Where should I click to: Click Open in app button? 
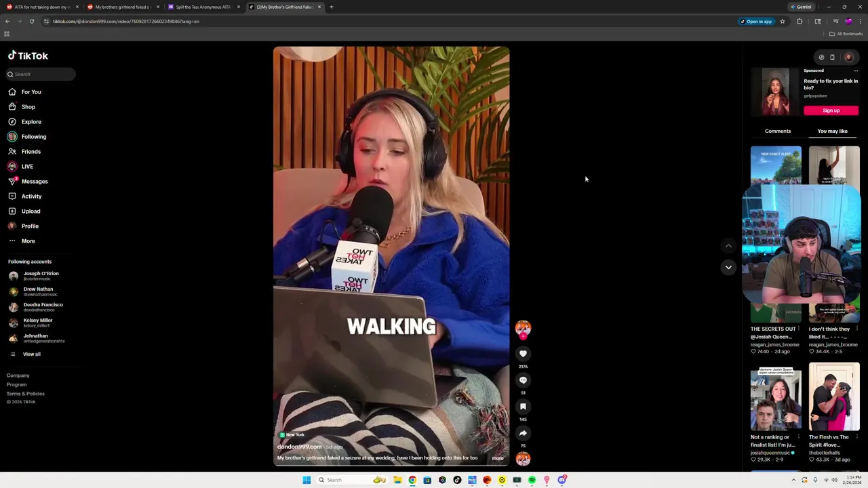coord(756,21)
